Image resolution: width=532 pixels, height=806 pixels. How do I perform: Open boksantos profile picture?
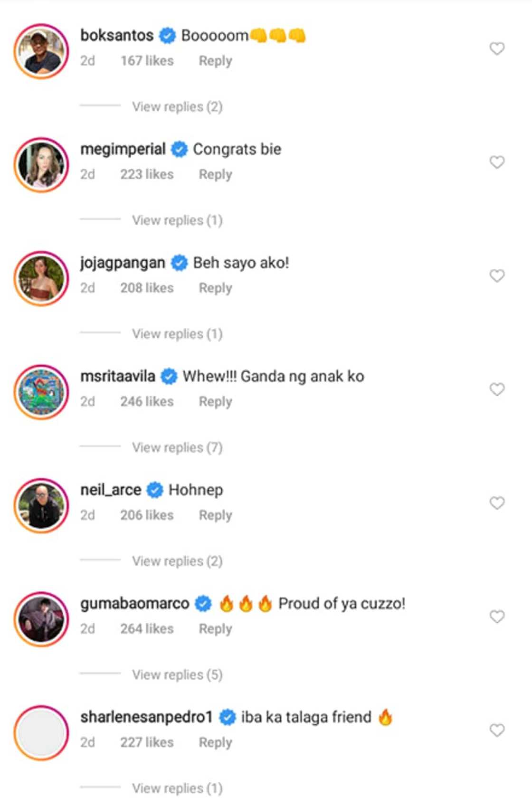coord(41,51)
